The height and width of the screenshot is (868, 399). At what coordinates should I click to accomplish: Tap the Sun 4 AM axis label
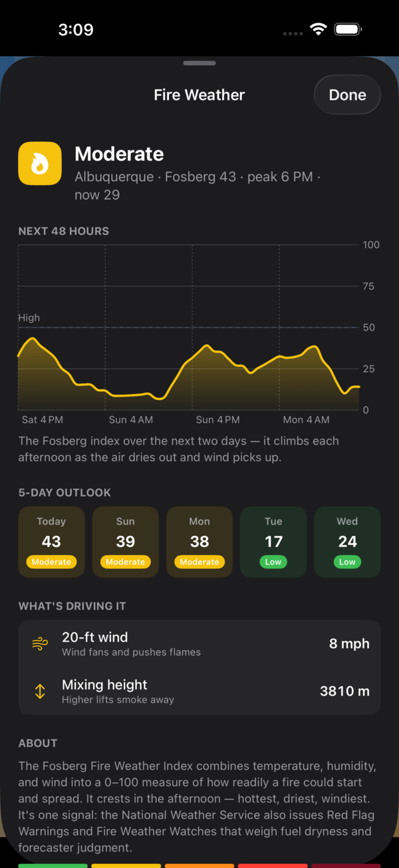click(x=131, y=420)
